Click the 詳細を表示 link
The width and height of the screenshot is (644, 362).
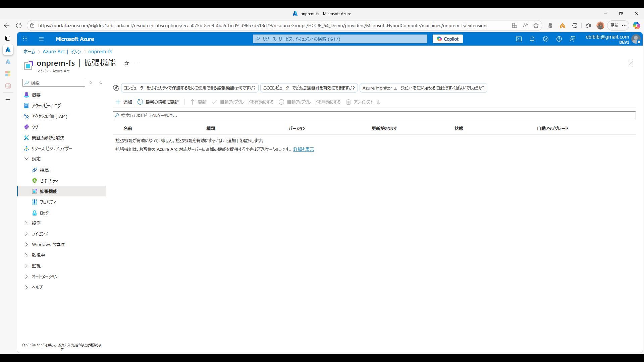point(304,149)
